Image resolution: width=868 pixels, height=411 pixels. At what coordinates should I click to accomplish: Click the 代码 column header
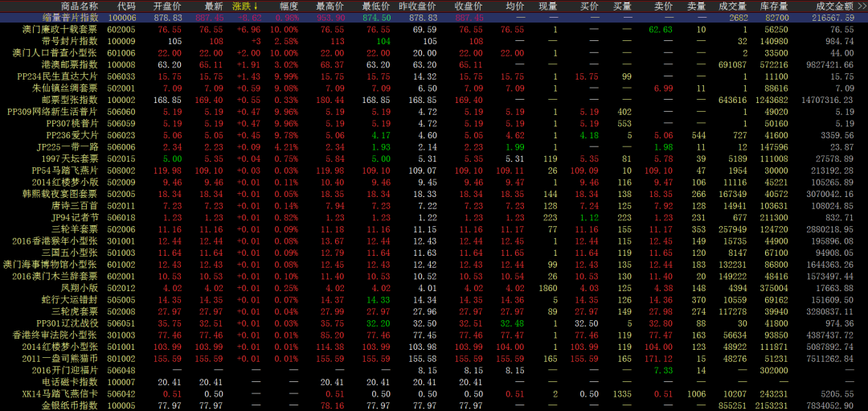click(x=126, y=6)
